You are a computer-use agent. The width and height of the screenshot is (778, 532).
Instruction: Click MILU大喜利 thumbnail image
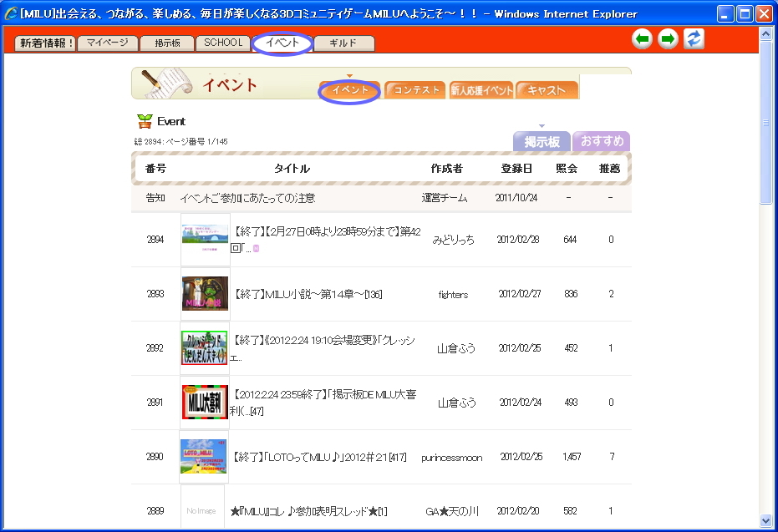[x=205, y=402]
